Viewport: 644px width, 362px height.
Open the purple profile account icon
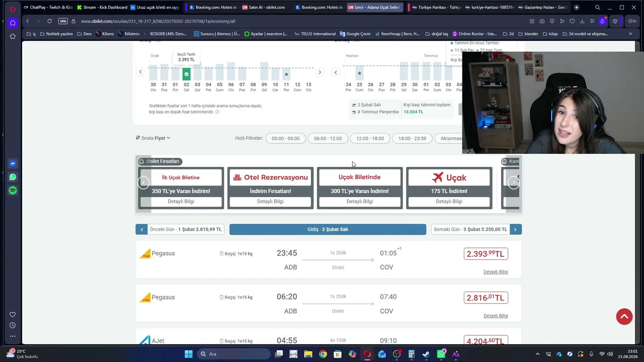[602, 21]
